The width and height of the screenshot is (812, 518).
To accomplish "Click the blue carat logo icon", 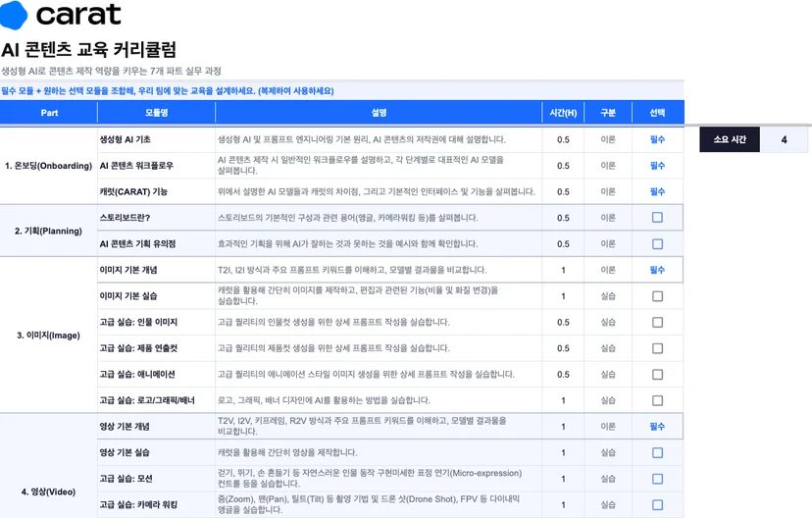I will pyautogui.click(x=14, y=15).
